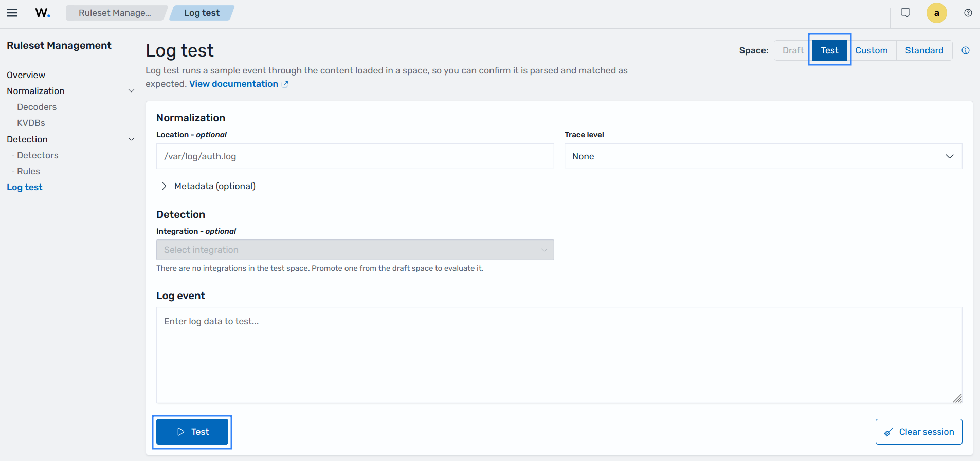Grab the log textarea resize handle
Viewport: 980px width, 461px height.
[x=957, y=398]
